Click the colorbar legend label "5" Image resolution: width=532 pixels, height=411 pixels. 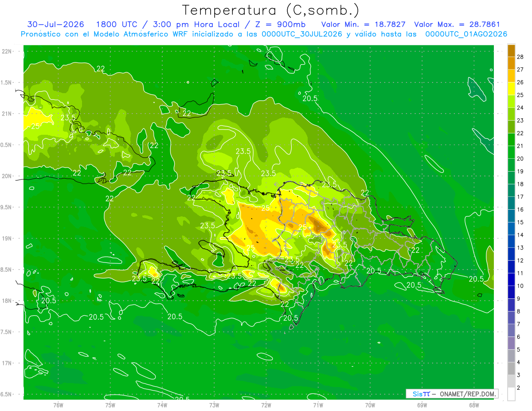pos(519,349)
